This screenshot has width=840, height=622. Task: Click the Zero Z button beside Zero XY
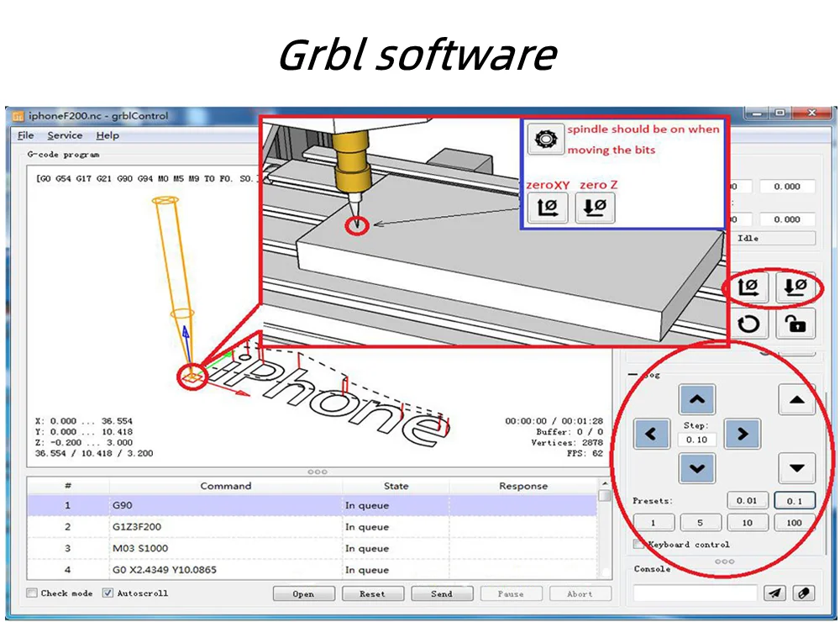point(795,287)
